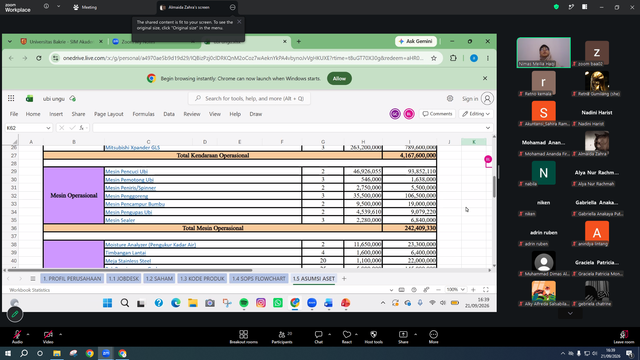640x360 pixels.
Task: Click Ask Gemini in shared Chrome
Action: pos(416,41)
